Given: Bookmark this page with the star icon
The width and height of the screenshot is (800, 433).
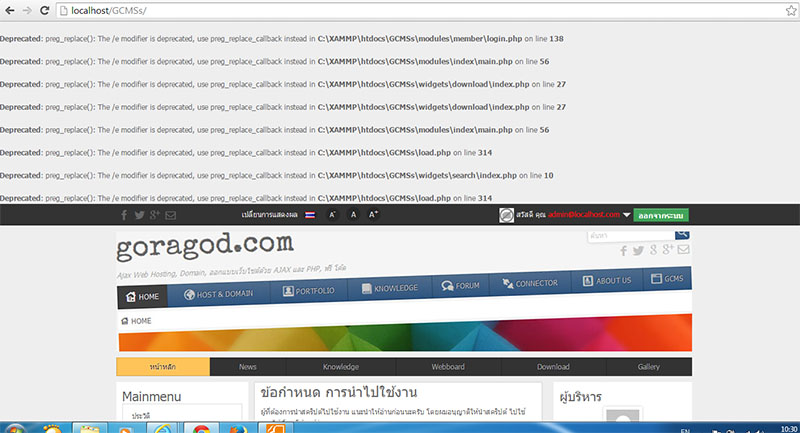Looking at the screenshot, I should pyautogui.click(x=791, y=10).
